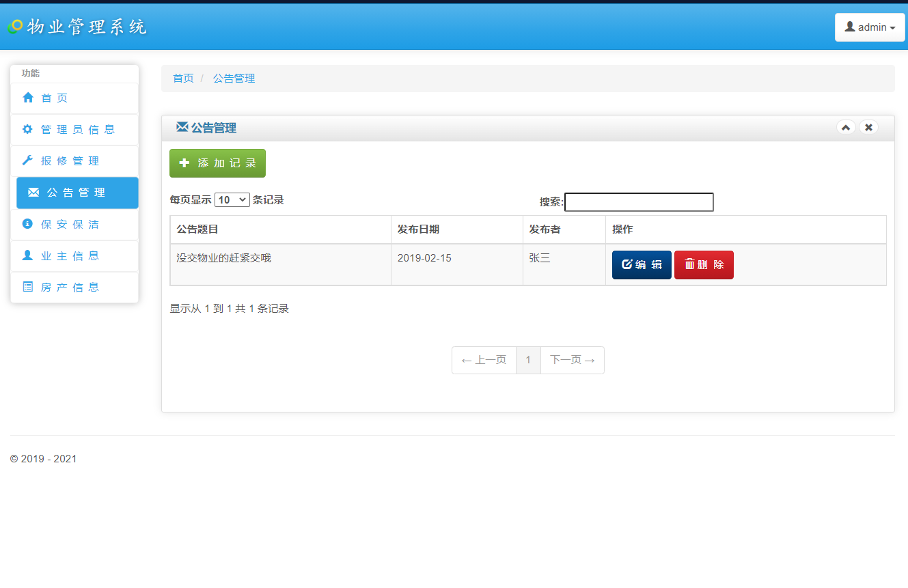Click the 首页 breadcrumb link
Image resolution: width=908 pixels, height=588 pixels.
click(x=183, y=78)
